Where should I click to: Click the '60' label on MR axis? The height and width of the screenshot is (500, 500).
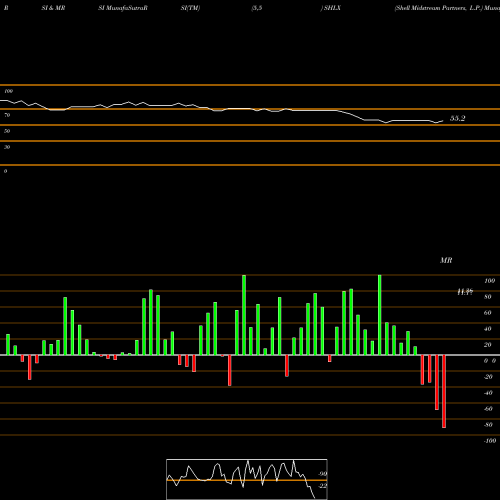point(488,313)
